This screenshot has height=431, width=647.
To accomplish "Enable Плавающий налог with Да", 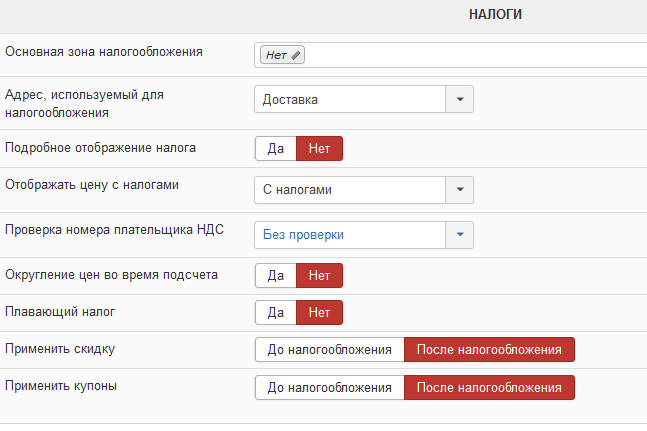I will (276, 313).
